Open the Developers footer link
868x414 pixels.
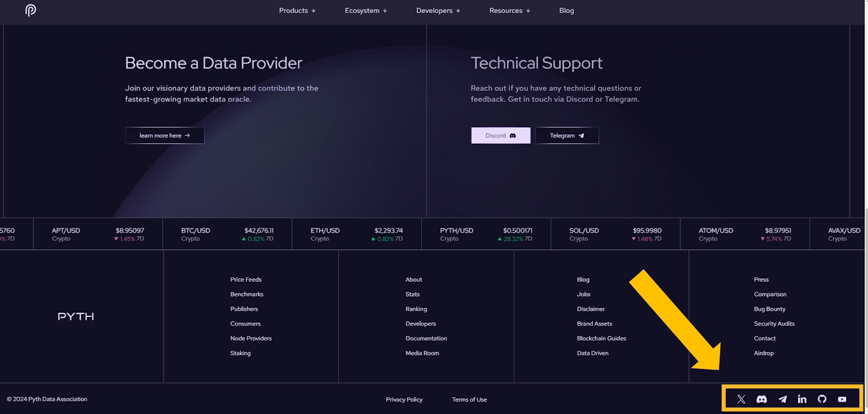(420, 324)
